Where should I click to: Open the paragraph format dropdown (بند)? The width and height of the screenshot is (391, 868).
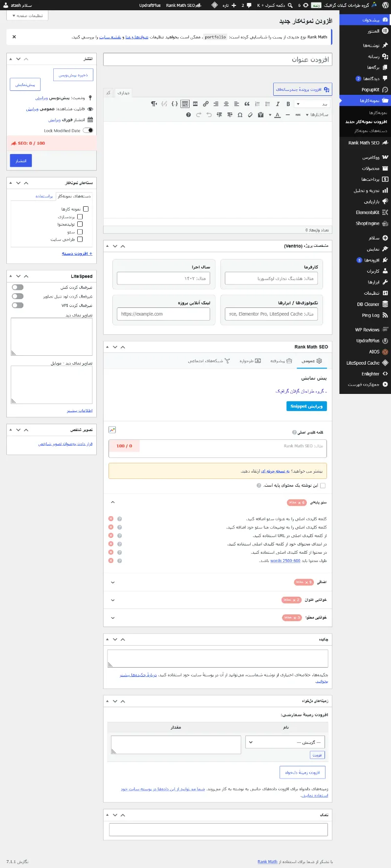click(312, 104)
